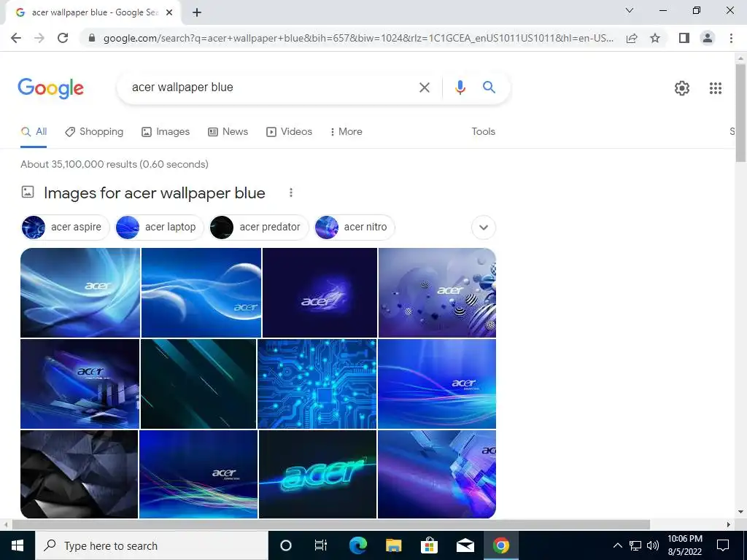
Task: Click the Google logo
Action: (50, 88)
